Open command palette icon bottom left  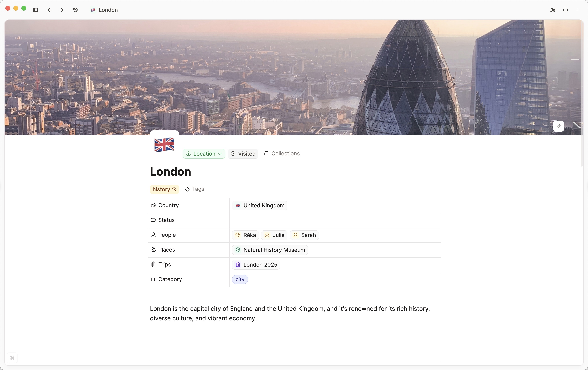pyautogui.click(x=12, y=358)
